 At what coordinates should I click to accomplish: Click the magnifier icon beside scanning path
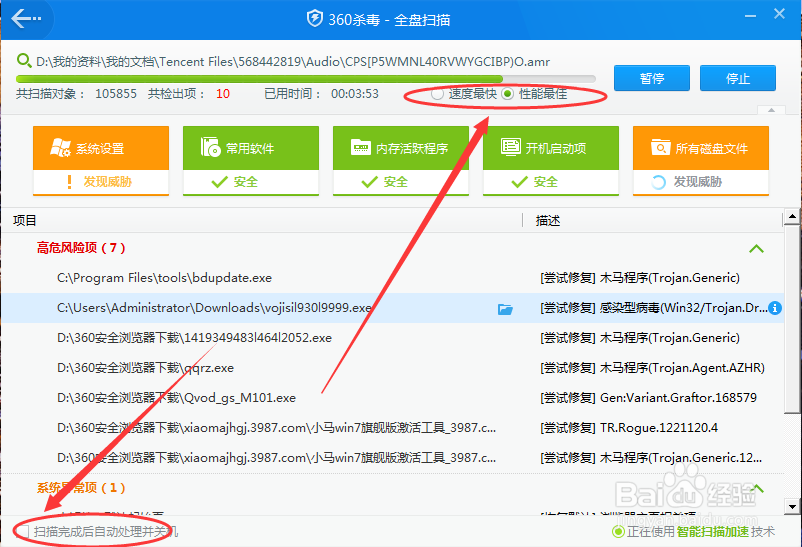(x=24, y=61)
